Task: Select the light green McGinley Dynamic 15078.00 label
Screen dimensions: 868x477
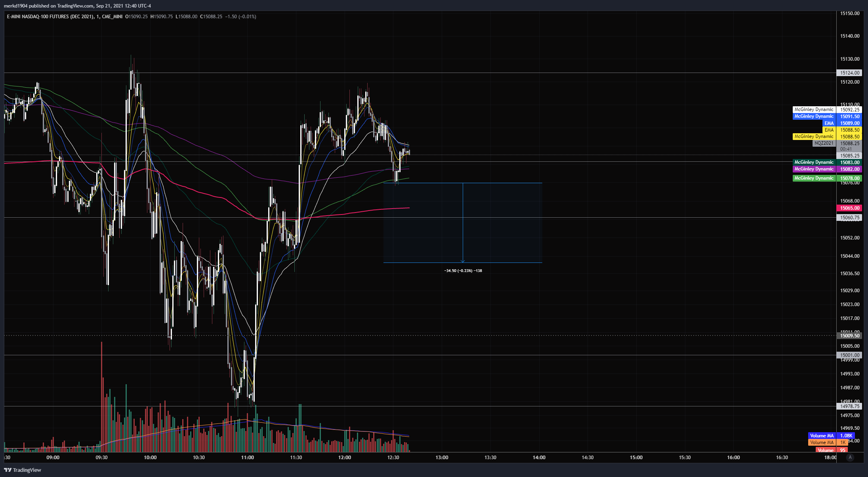Action: coord(827,178)
